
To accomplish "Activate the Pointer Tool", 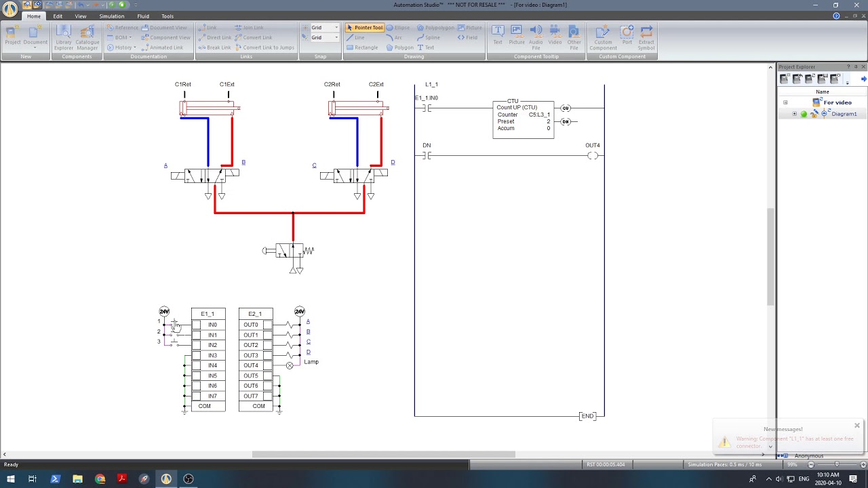I will pos(365,28).
